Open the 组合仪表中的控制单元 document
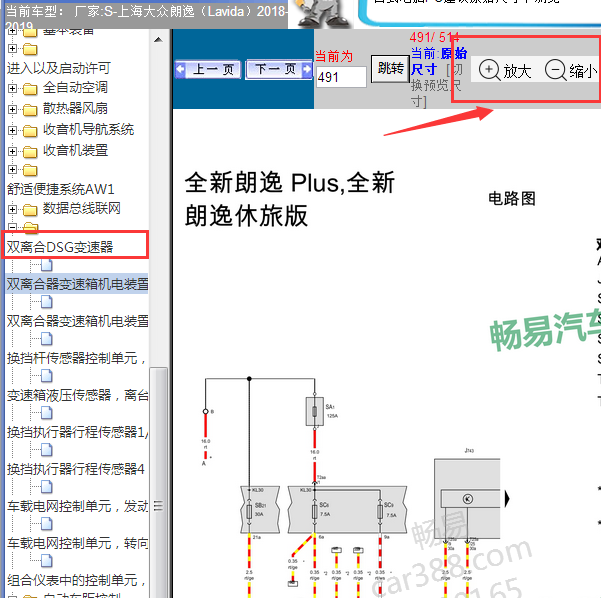The width and height of the screenshot is (601, 598). [x=77, y=580]
